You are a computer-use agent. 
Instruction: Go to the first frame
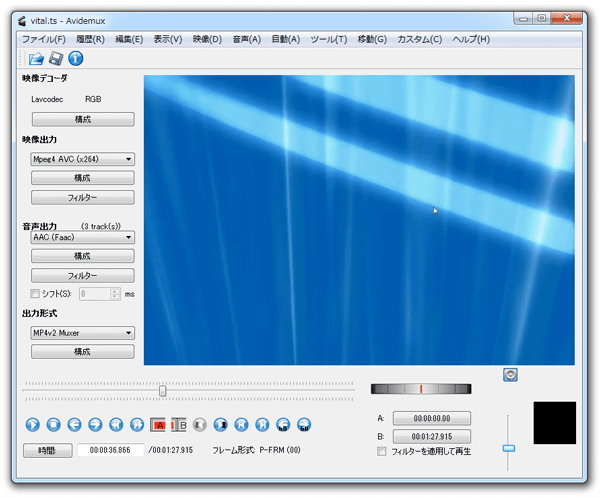[x=241, y=425]
